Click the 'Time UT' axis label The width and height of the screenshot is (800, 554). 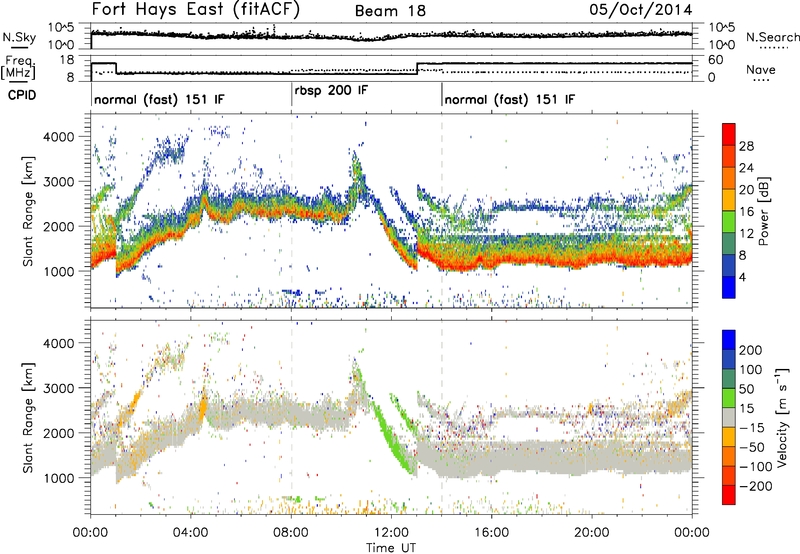click(x=391, y=547)
